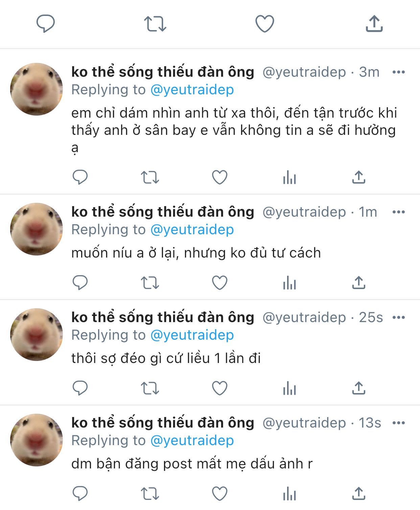The image size is (420, 510).
Task: Reply to the main tweet via the bubble icon
Action: coord(46,24)
